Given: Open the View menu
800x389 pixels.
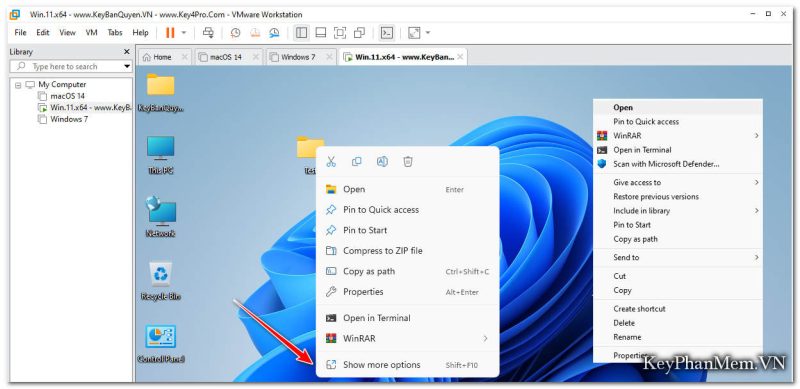Looking at the screenshot, I should click(67, 33).
